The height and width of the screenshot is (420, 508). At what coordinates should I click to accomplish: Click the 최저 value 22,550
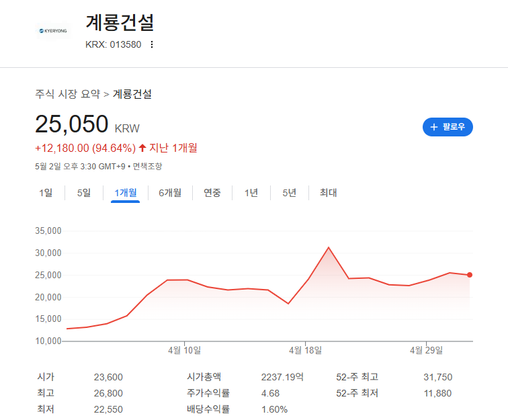pyautogui.click(x=108, y=410)
